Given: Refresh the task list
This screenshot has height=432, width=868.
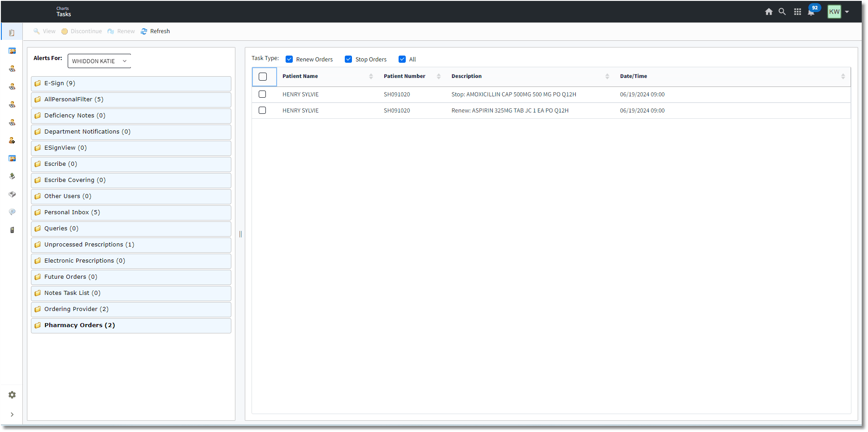Looking at the screenshot, I should pos(155,31).
